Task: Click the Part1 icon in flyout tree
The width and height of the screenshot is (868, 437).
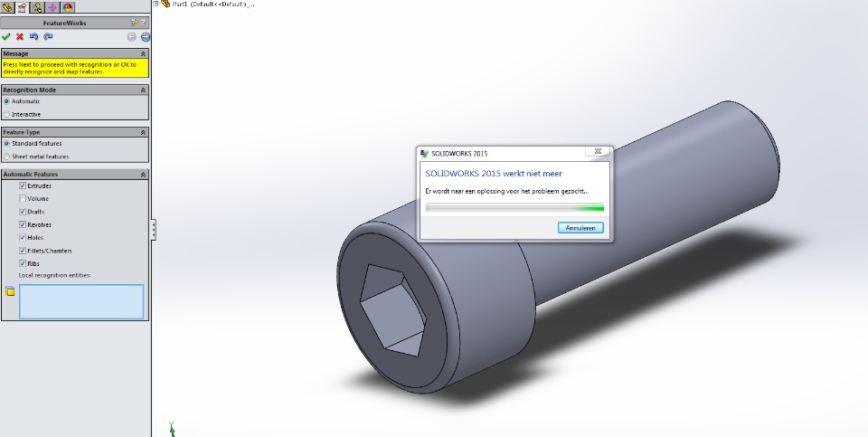Action: click(165, 4)
